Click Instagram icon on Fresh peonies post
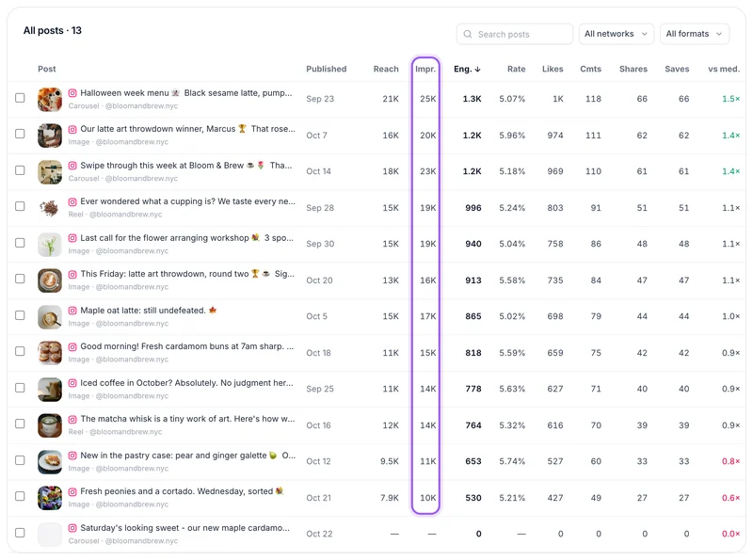This screenshot has width=753, height=560. [x=72, y=492]
